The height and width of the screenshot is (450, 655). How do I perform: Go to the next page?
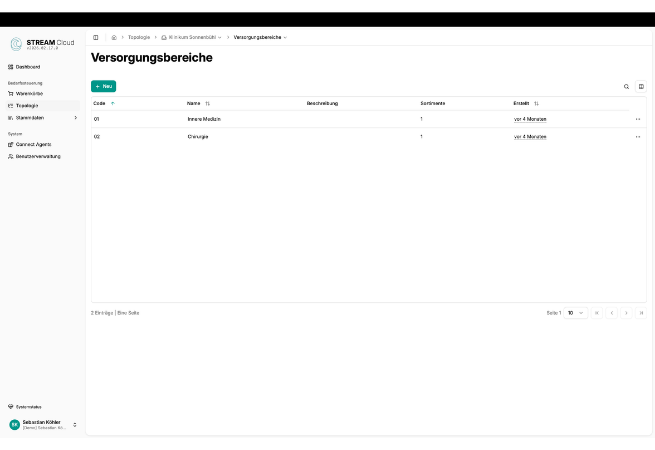(x=626, y=313)
